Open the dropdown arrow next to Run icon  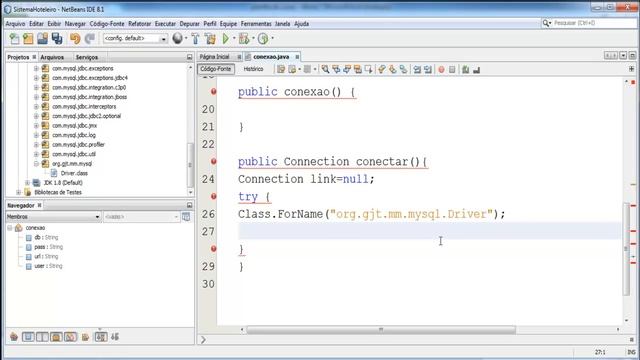[x=234, y=38]
